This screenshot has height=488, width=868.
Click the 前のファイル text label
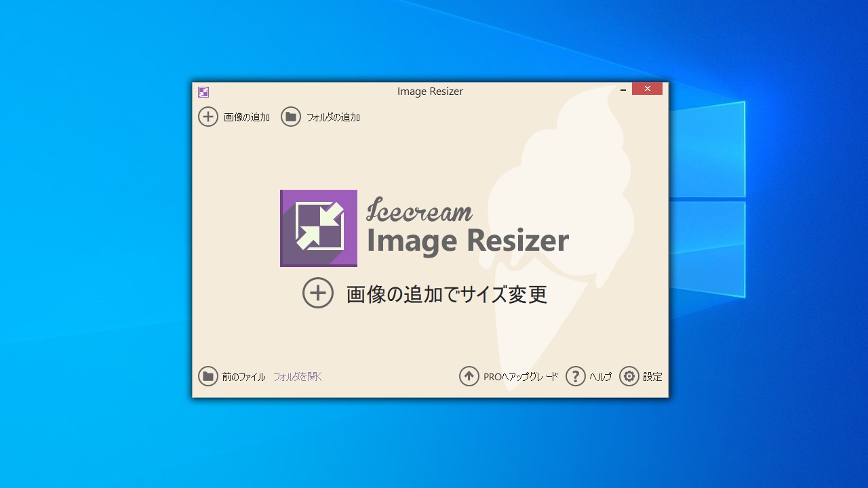[244, 377]
